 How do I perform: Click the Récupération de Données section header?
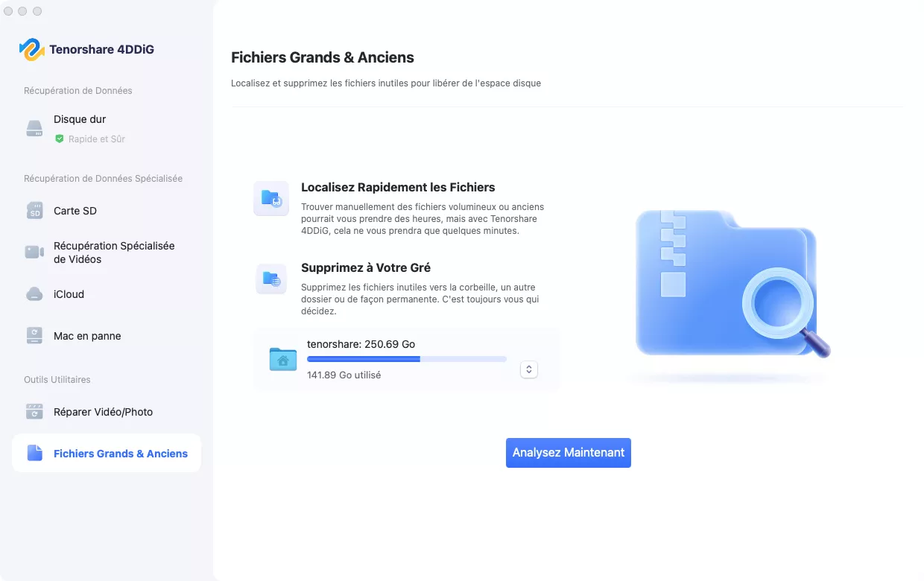(78, 91)
